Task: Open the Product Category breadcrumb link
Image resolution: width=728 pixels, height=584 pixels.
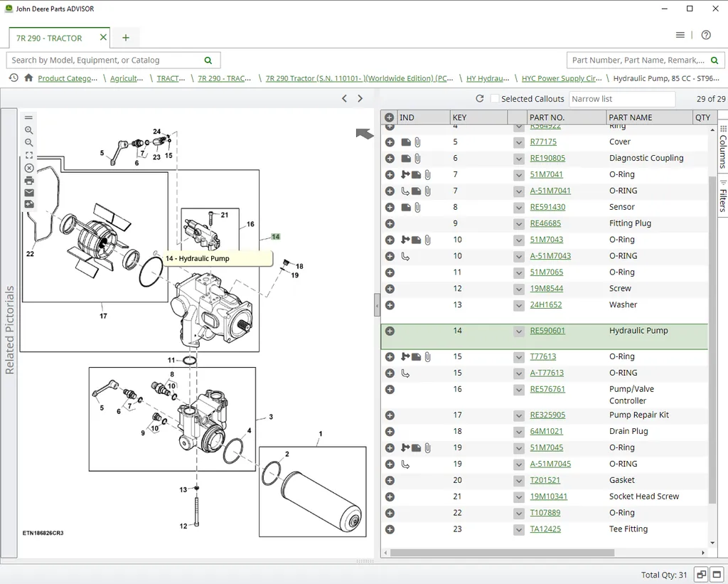Action: pyautogui.click(x=68, y=78)
